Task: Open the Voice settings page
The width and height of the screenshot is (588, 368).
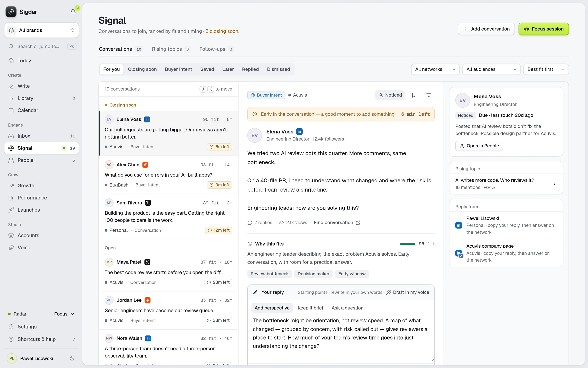Action: (x=41, y=248)
